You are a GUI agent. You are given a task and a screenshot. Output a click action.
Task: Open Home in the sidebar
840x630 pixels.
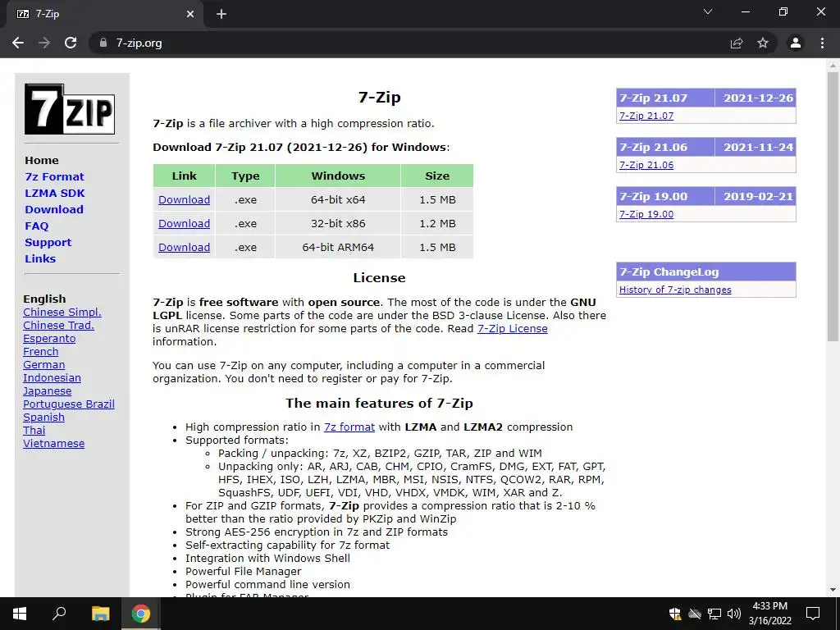tap(42, 160)
